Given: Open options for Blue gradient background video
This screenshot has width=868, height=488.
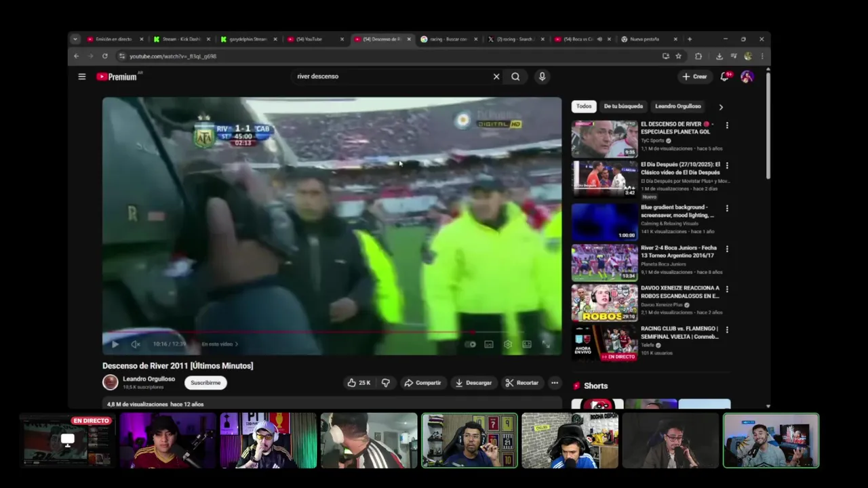Looking at the screenshot, I should pos(727,208).
